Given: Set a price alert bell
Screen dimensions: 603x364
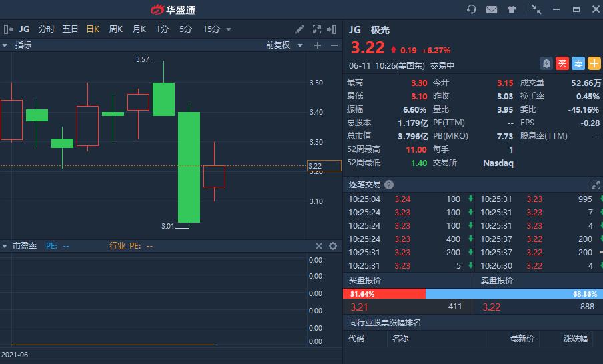Looking at the screenshot, I should (546, 63).
